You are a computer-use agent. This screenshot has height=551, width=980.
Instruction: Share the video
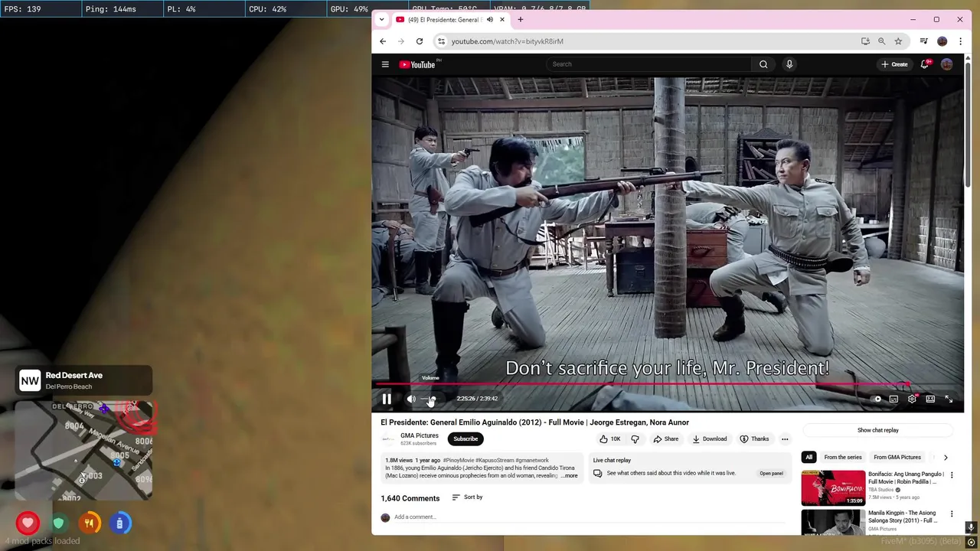(x=665, y=439)
